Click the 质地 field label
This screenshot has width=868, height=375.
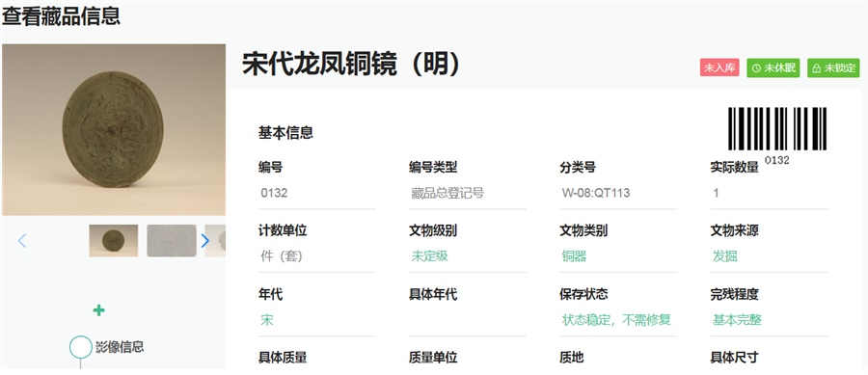571,358
